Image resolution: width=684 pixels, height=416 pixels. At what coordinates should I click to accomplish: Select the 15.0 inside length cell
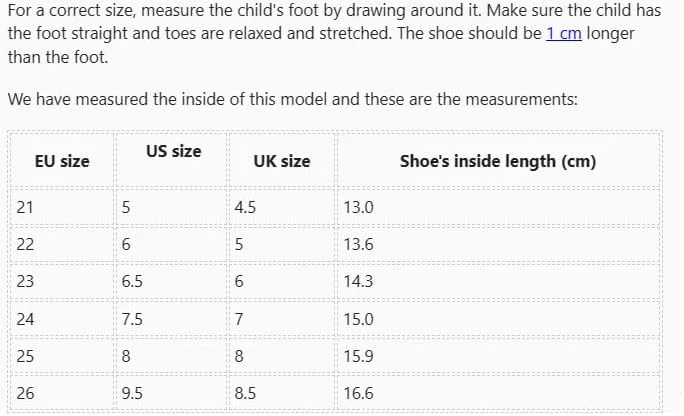click(358, 319)
